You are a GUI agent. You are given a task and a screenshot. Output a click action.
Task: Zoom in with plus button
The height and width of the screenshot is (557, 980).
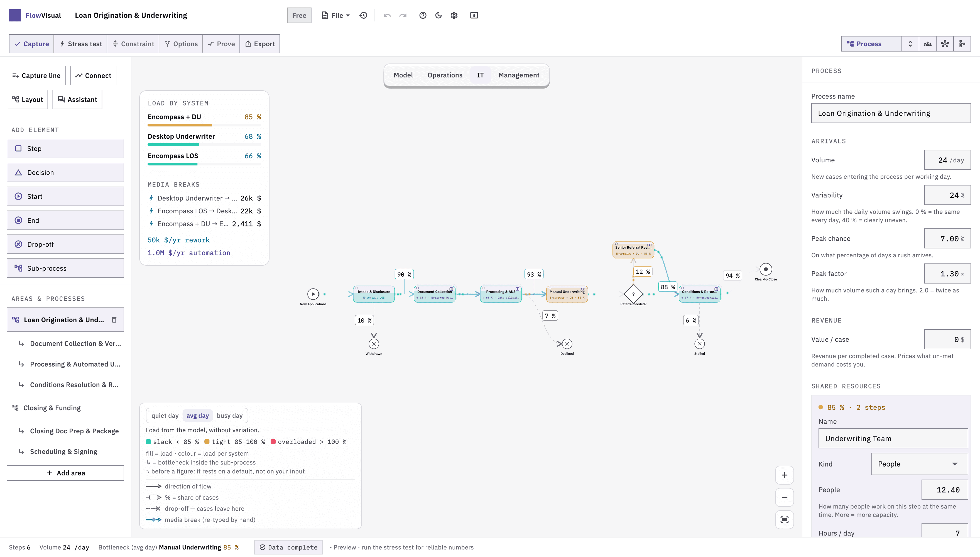tap(784, 475)
